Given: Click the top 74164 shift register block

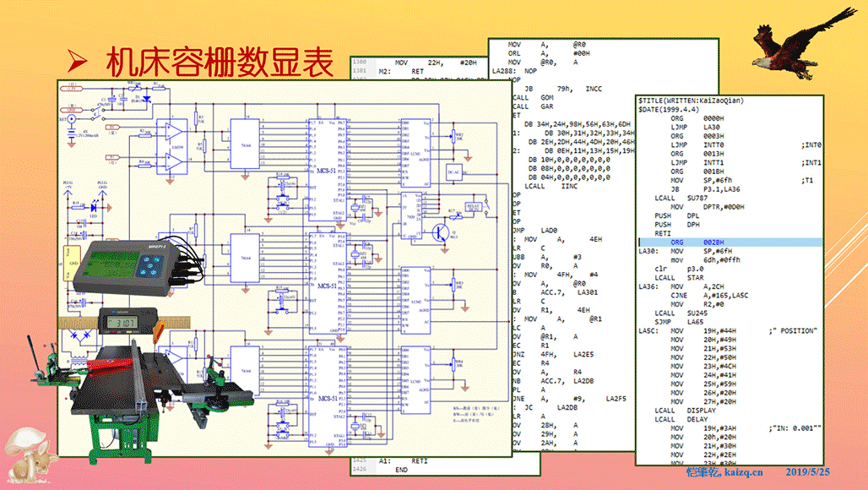Looking at the screenshot, I should [x=245, y=144].
